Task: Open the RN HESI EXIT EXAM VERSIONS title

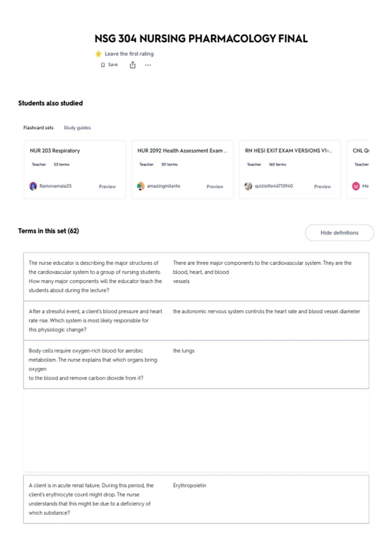Action: tap(288, 151)
